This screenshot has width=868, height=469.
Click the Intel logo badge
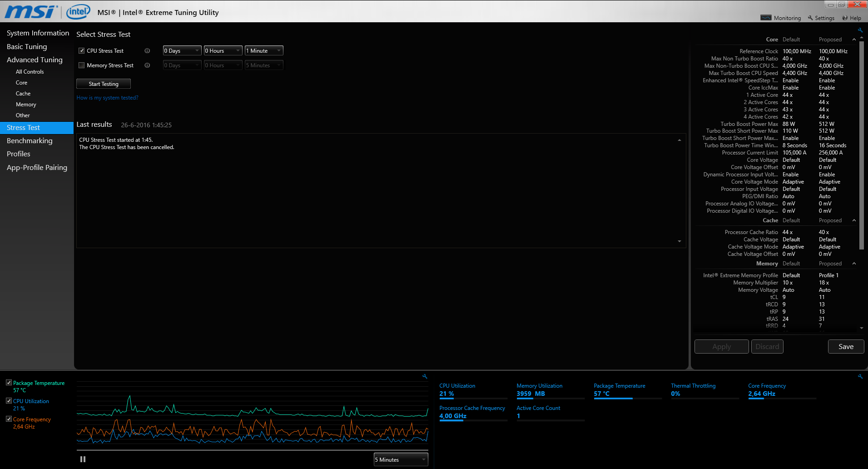pyautogui.click(x=78, y=12)
